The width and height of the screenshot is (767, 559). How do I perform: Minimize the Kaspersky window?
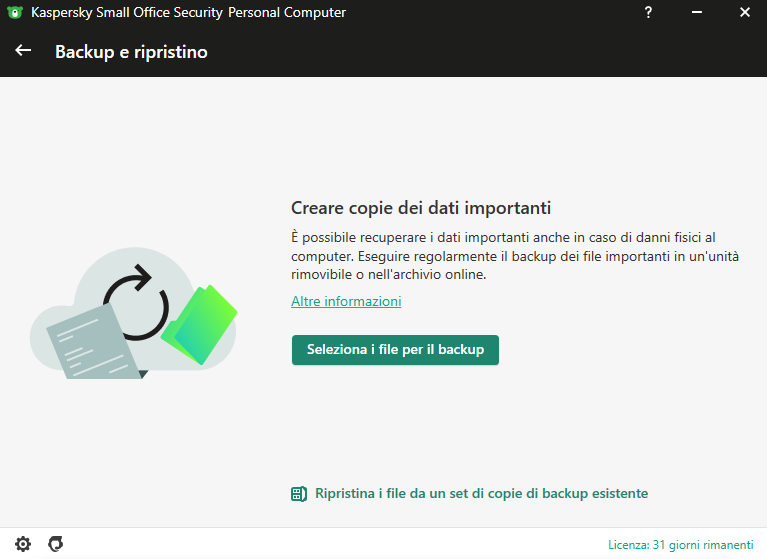pos(697,12)
